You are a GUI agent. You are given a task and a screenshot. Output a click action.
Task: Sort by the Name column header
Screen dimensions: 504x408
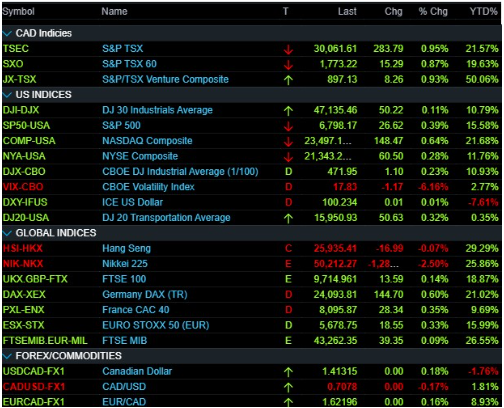point(114,12)
